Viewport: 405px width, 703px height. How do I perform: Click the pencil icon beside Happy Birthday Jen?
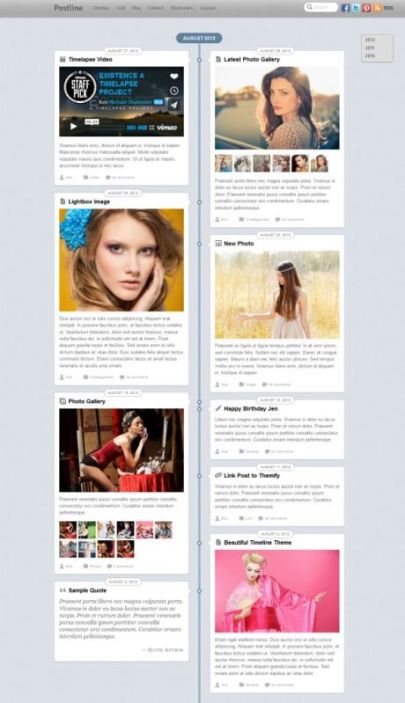click(x=218, y=408)
